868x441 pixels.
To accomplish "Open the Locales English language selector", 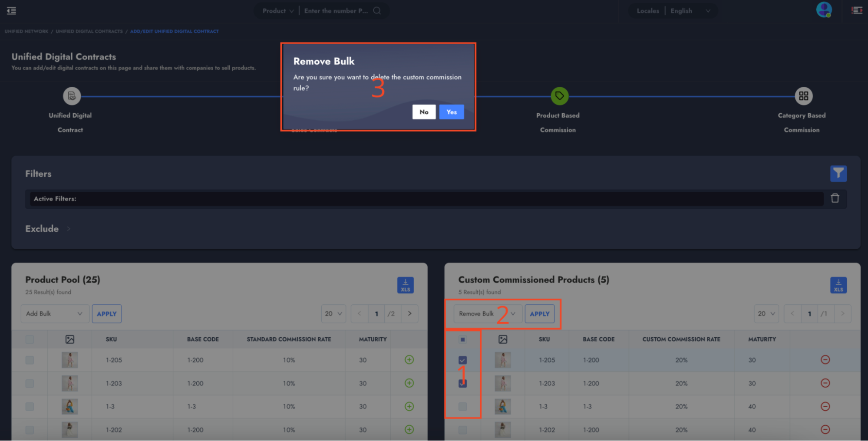I will pyautogui.click(x=690, y=11).
